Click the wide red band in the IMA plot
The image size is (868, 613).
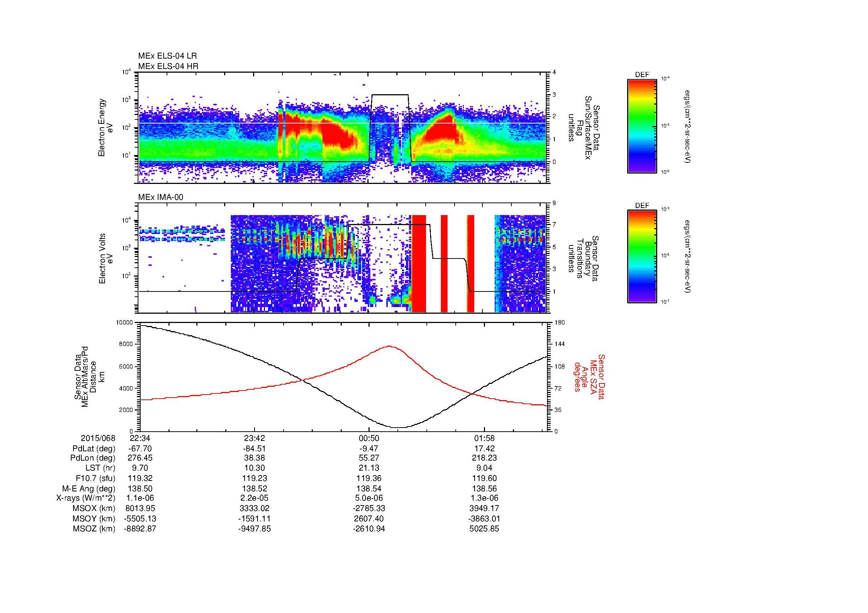419,263
